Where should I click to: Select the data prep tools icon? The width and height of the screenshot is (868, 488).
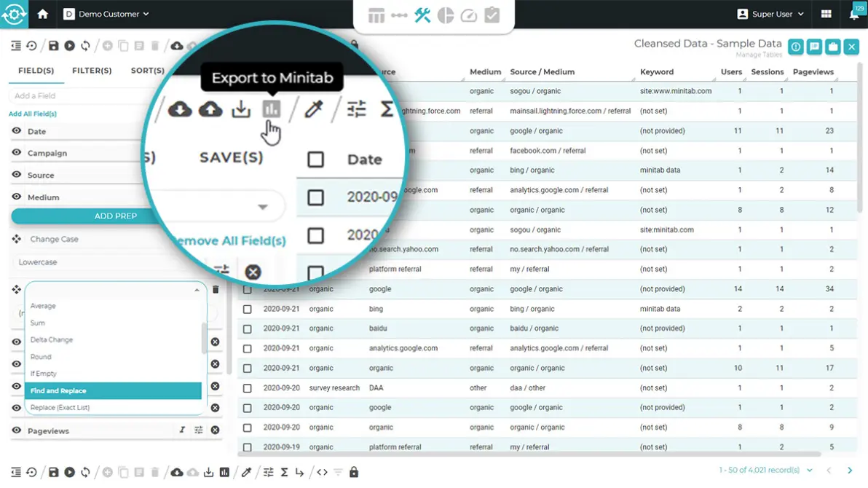[x=422, y=15]
